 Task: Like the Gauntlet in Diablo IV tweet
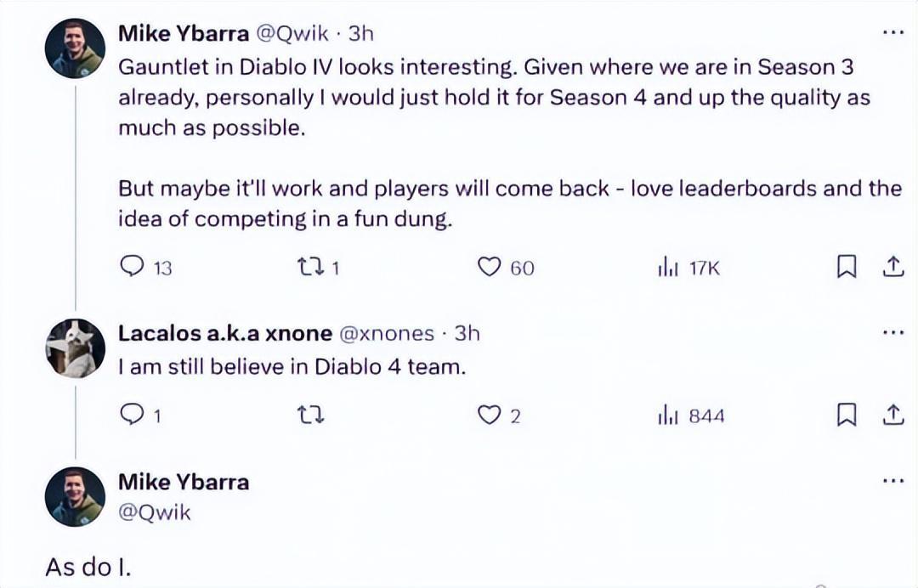[489, 268]
